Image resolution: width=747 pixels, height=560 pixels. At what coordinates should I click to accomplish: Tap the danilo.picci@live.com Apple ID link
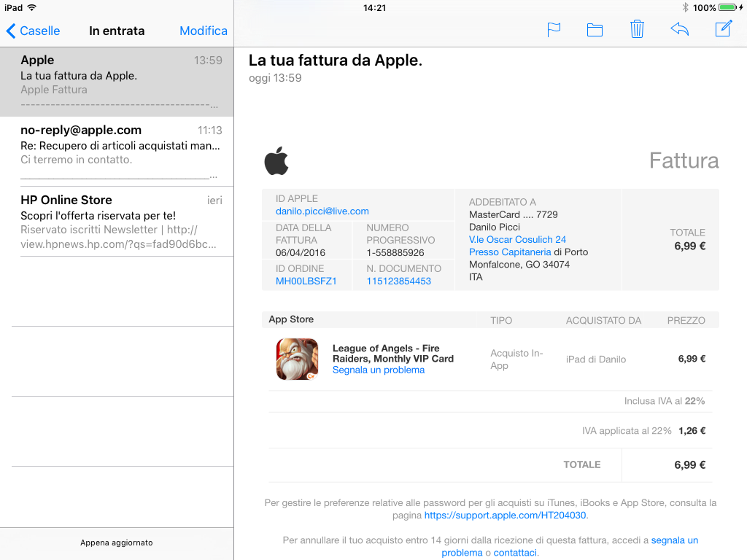[322, 211]
